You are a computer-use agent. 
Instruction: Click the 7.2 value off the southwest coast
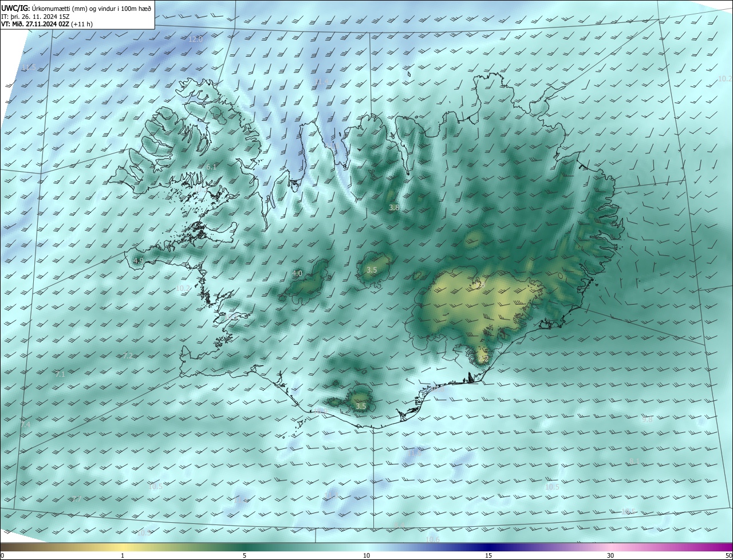pyautogui.click(x=127, y=356)
